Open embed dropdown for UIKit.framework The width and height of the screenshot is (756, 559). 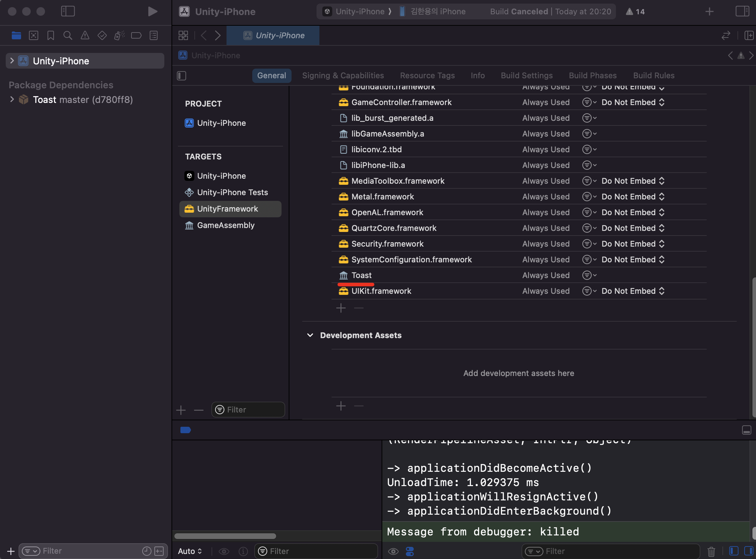(633, 291)
